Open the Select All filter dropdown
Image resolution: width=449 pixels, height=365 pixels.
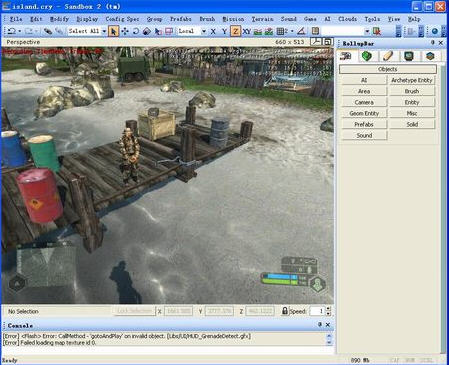pyautogui.click(x=104, y=31)
